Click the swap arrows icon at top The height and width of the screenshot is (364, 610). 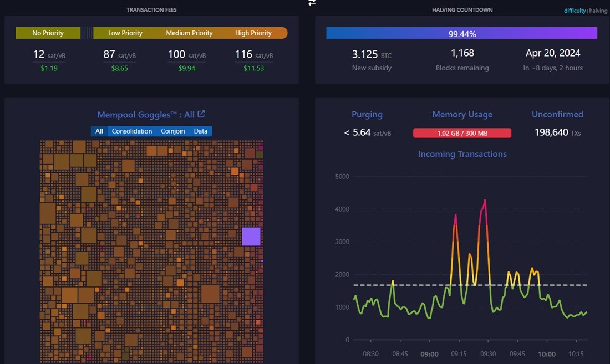coord(312,3)
